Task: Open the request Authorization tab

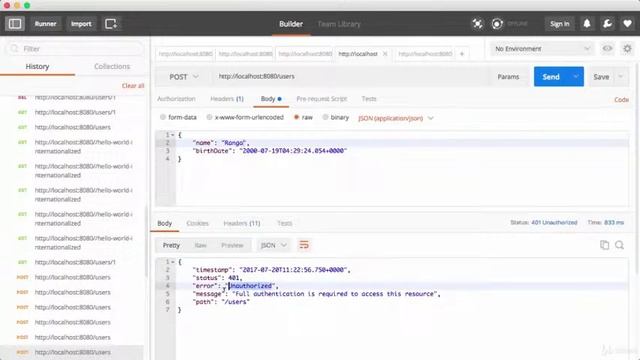Action: (176, 99)
